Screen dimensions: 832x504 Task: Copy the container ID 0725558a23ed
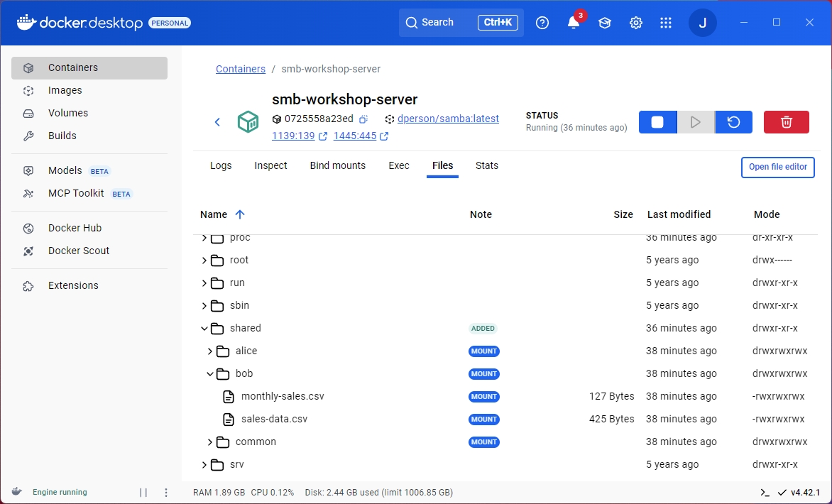pos(363,119)
